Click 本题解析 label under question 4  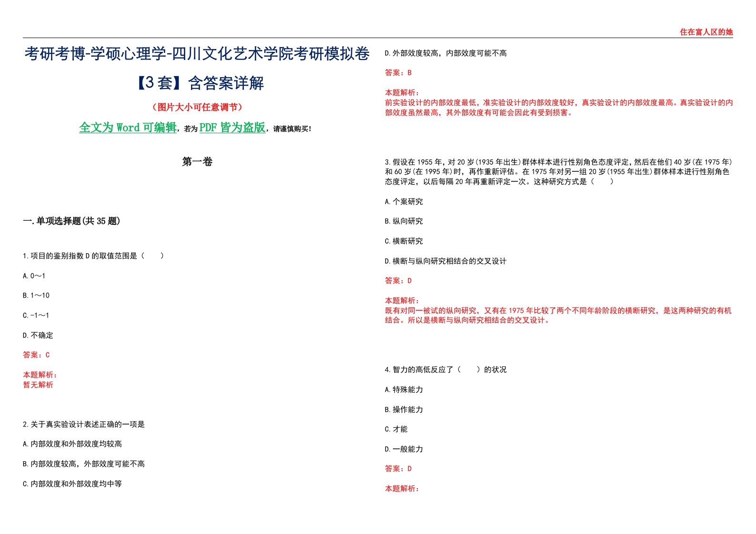coord(402,489)
